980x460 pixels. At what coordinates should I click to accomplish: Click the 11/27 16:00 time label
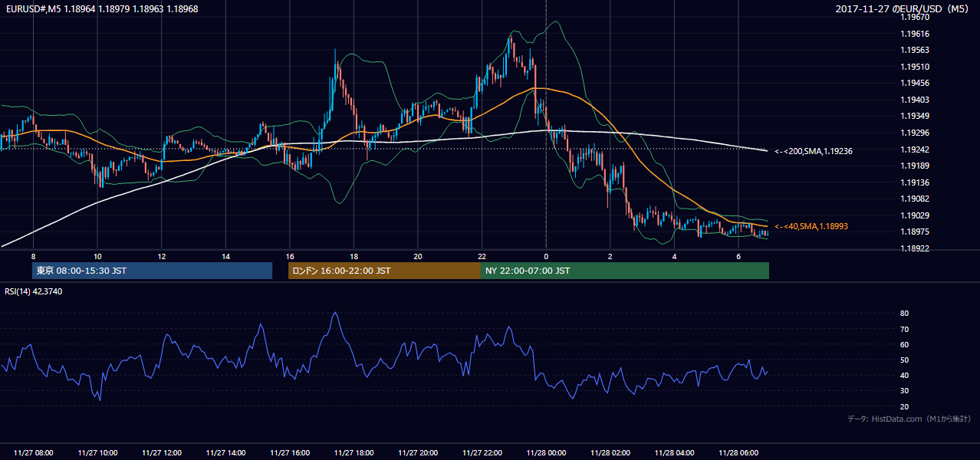point(290,453)
